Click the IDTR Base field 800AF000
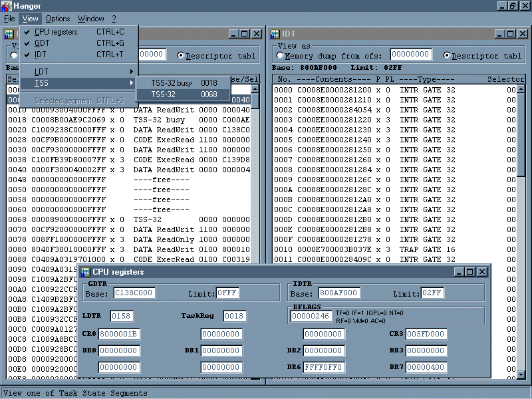The height and width of the screenshot is (399, 532). 338,293
